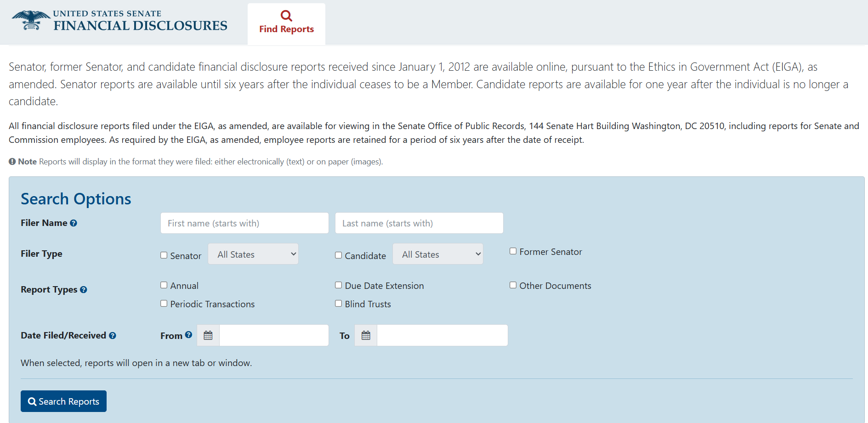The width and height of the screenshot is (868, 423).
Task: Enable the Annual report type
Action: [x=164, y=285]
